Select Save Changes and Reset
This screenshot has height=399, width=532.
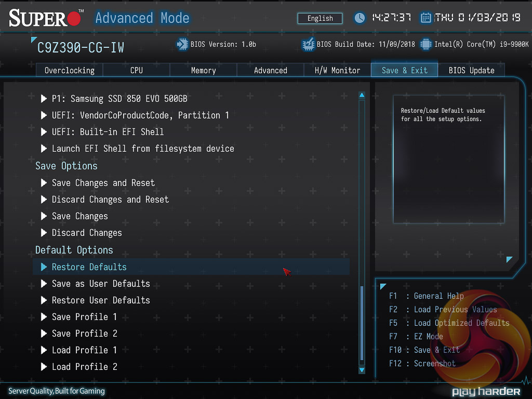103,183
